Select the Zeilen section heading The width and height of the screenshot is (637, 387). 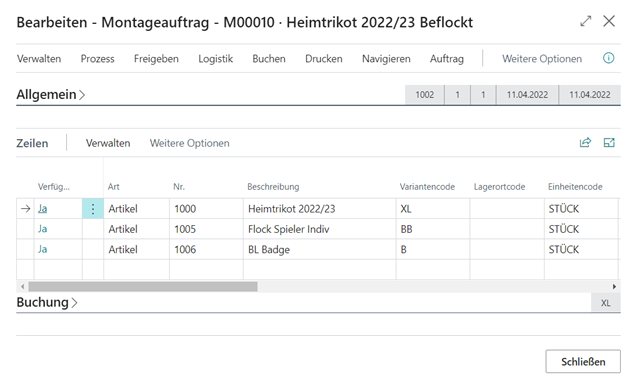32,143
